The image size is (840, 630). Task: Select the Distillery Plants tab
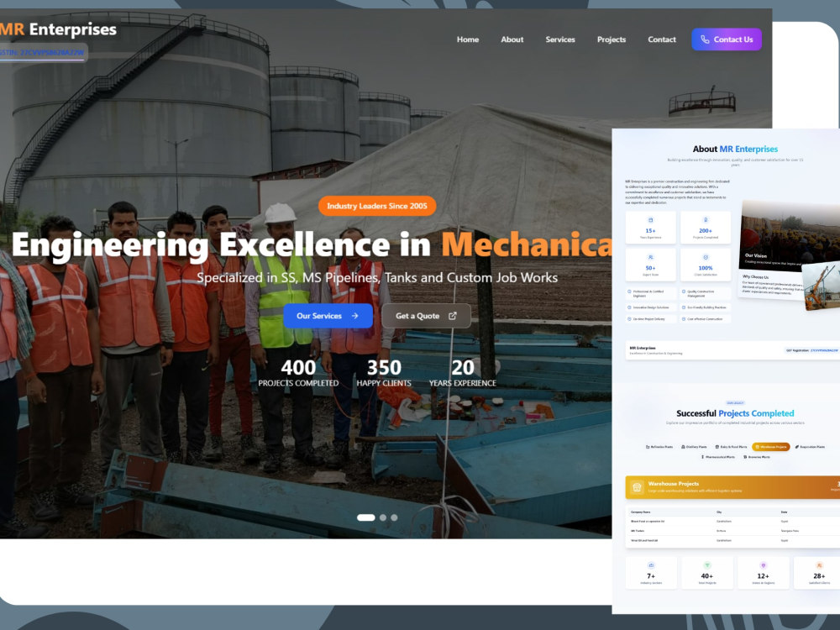(x=695, y=447)
